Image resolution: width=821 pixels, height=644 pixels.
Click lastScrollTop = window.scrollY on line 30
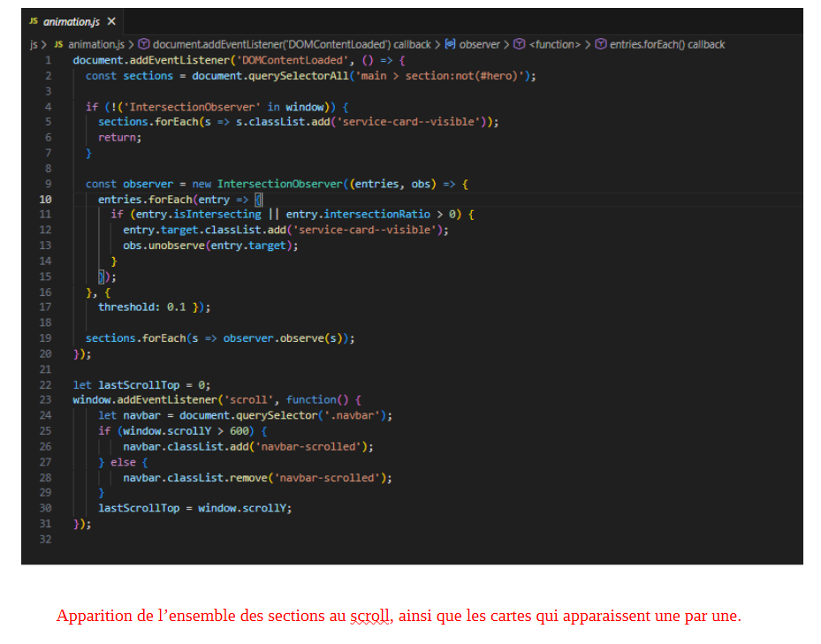click(x=194, y=508)
